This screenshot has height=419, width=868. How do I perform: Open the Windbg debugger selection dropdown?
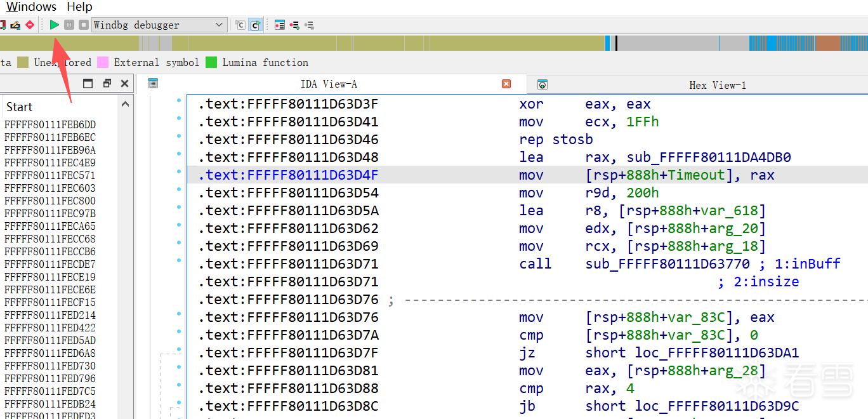(x=159, y=25)
